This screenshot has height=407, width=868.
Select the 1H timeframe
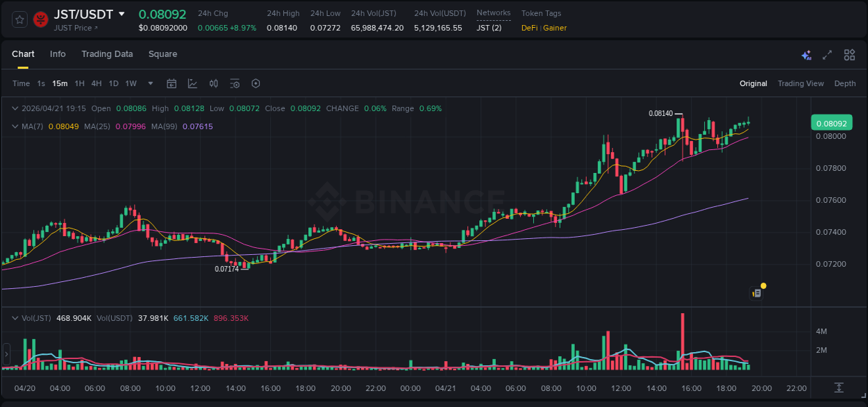[x=80, y=83]
